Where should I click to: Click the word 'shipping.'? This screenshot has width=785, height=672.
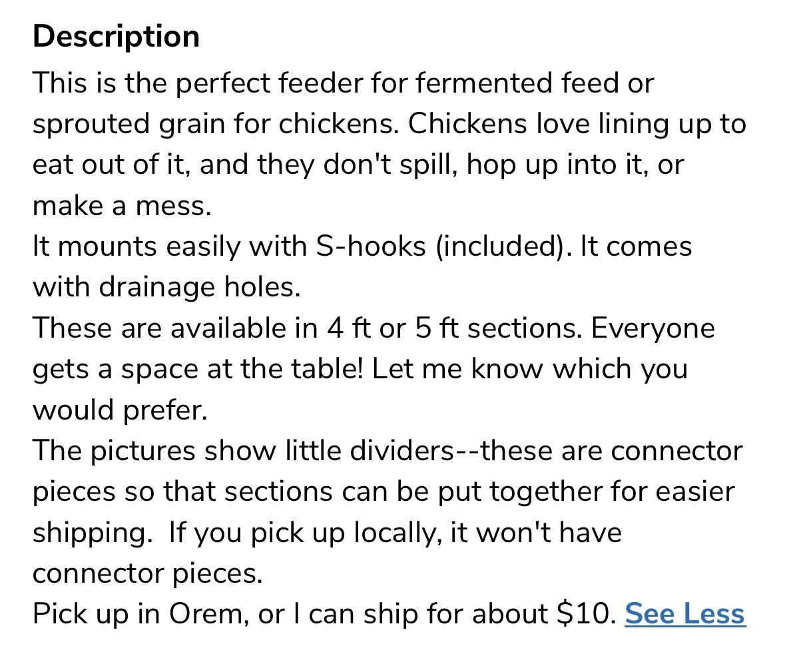(93, 533)
